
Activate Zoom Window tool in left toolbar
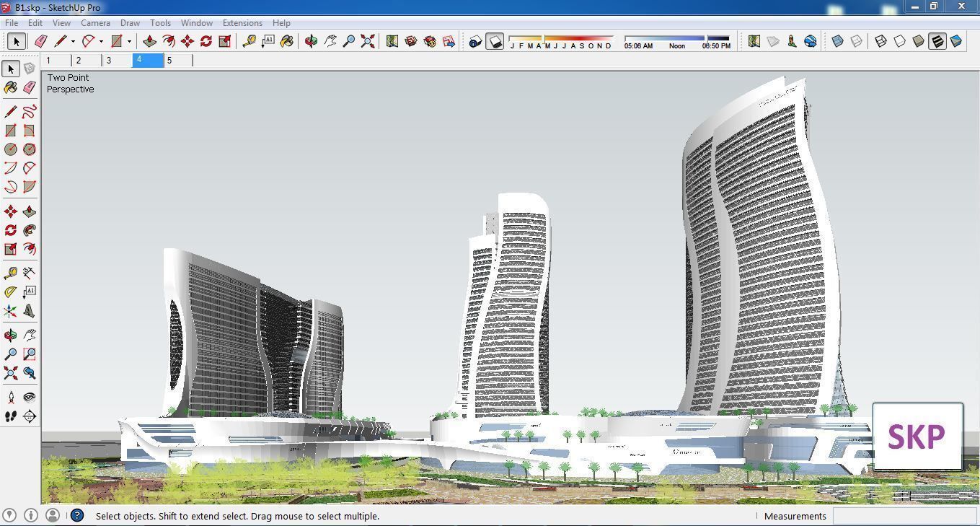click(29, 354)
